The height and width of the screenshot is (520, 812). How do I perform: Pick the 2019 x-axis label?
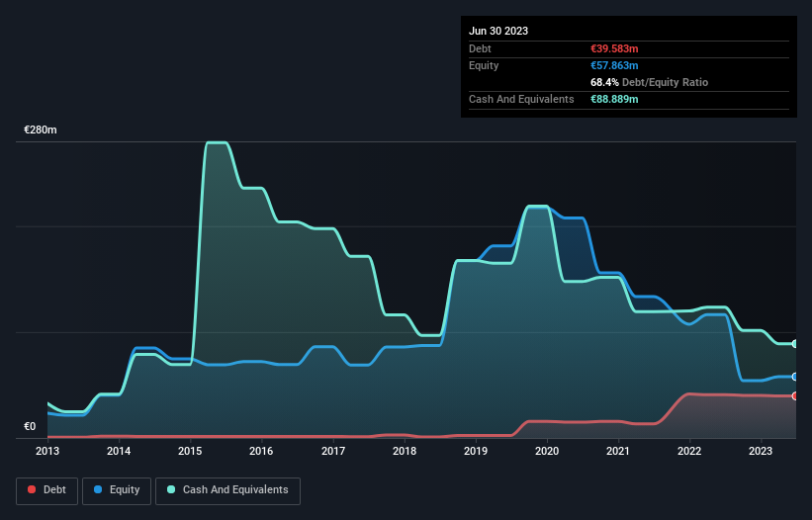[476, 452]
